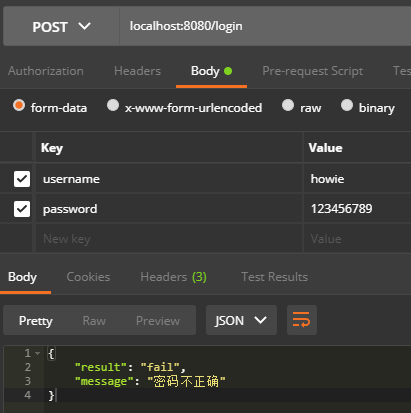The height and width of the screenshot is (413, 411).
Task: Open the request Headers tab
Action: pyautogui.click(x=137, y=71)
